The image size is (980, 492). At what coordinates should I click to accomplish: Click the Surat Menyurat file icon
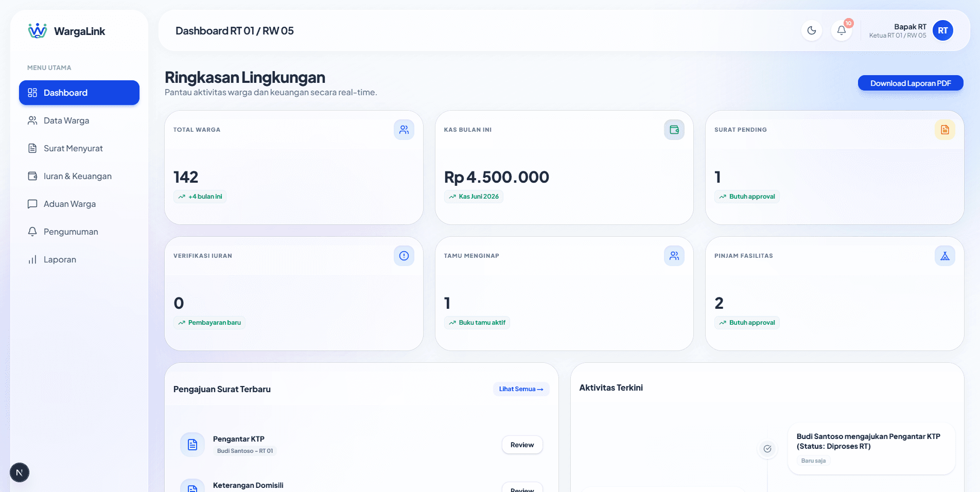click(32, 148)
